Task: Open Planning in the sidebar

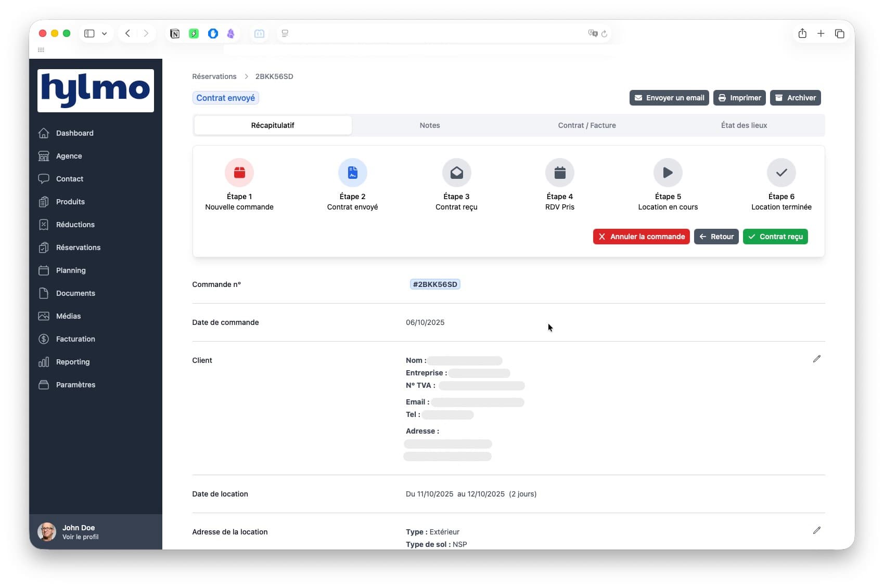Action: point(71,270)
